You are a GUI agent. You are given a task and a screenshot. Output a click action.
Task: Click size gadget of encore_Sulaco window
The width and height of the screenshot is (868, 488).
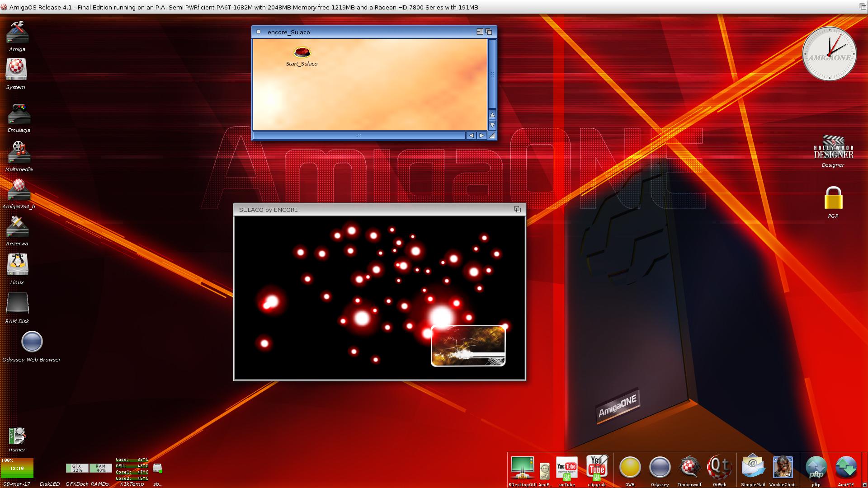(492, 136)
